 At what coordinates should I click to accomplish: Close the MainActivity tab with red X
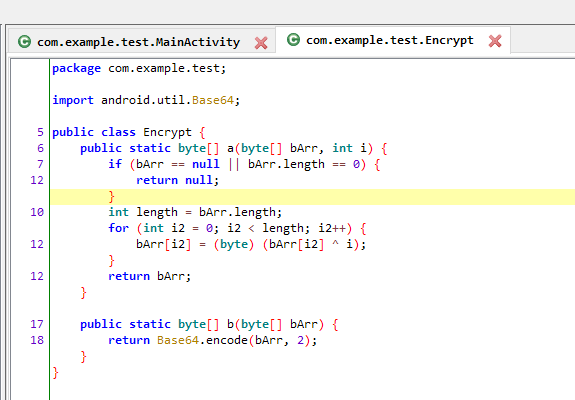click(x=261, y=43)
